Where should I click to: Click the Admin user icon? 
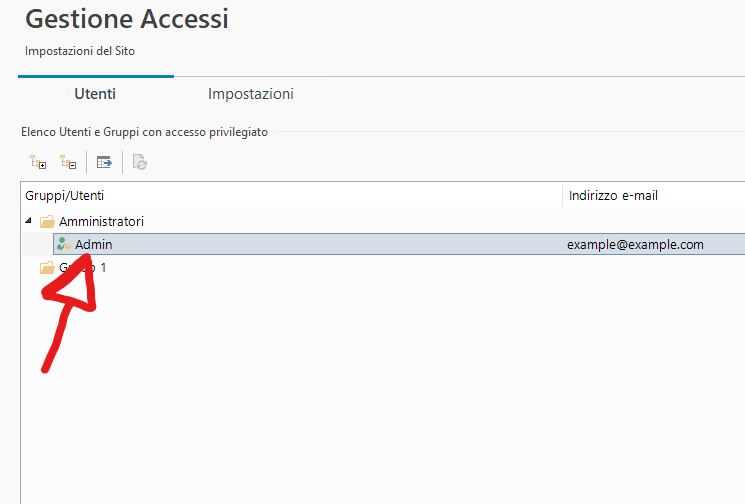[64, 244]
